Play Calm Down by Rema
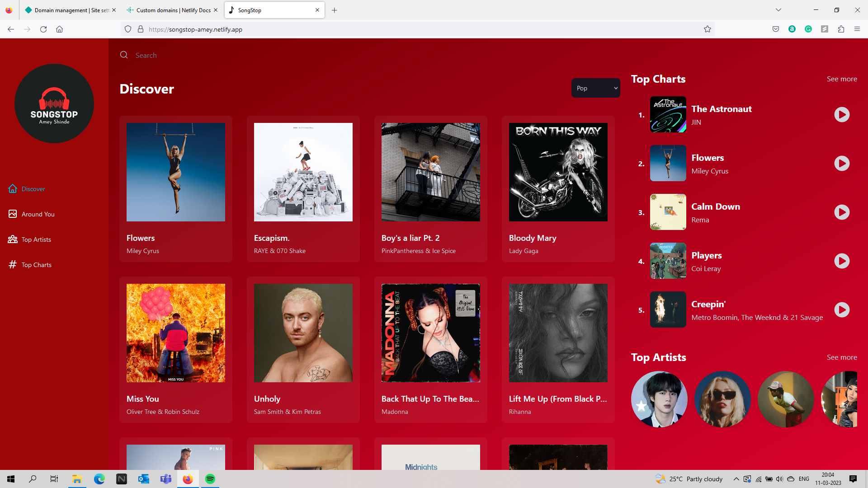This screenshot has width=868, height=488. click(842, 212)
